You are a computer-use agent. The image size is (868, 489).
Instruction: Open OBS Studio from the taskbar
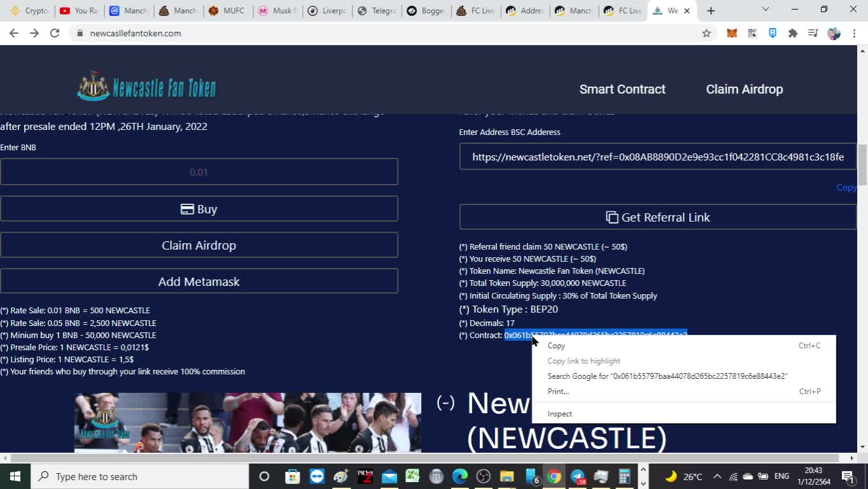point(483,476)
